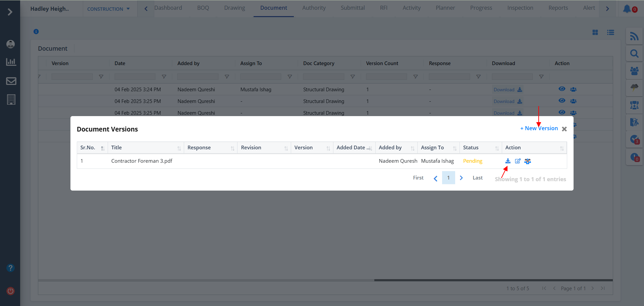Open the Submittal tab
The width and height of the screenshot is (644, 306).
tap(353, 8)
